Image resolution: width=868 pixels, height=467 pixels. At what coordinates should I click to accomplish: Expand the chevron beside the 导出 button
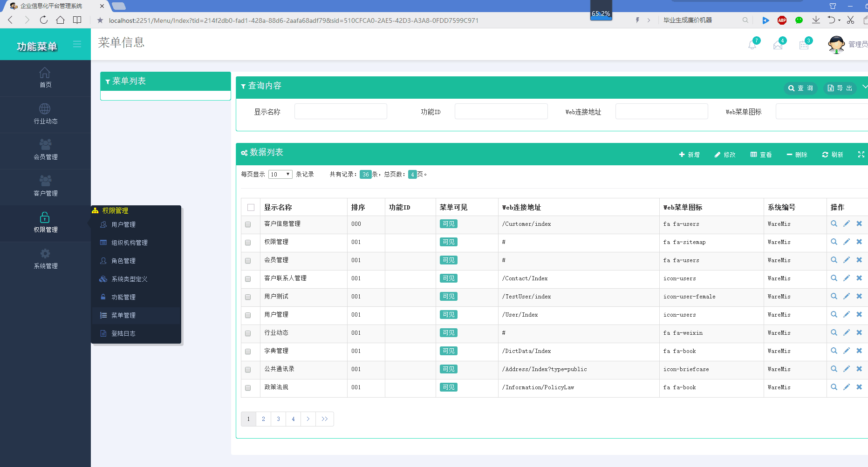(865, 88)
